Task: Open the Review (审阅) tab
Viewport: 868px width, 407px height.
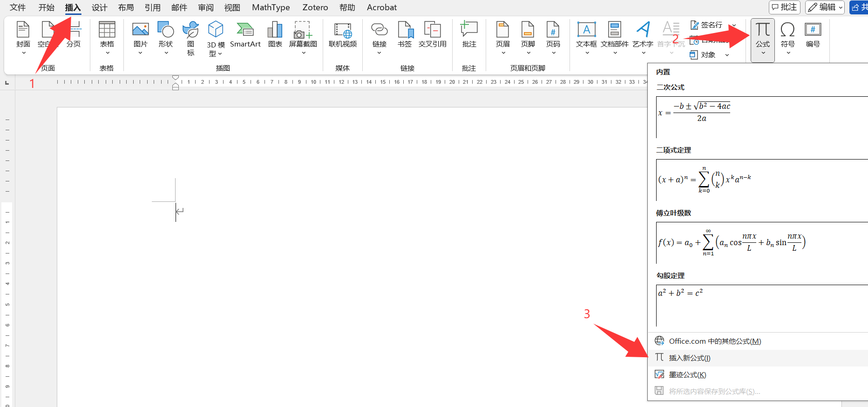Action: tap(205, 7)
